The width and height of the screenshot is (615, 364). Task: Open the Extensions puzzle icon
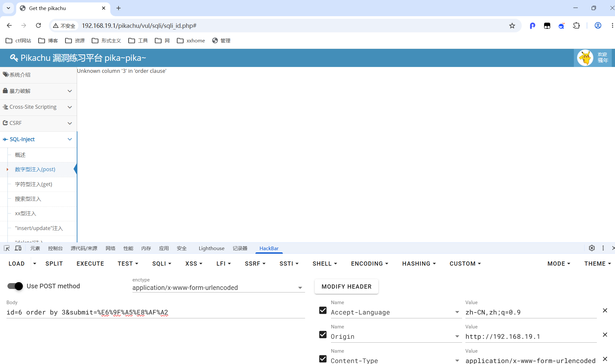click(576, 26)
